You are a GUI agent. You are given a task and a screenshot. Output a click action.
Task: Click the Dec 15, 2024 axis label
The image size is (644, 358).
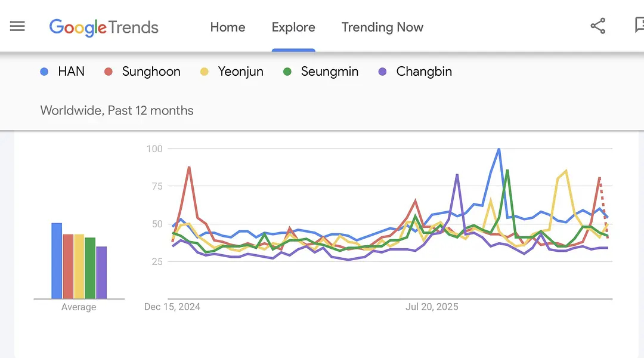click(x=172, y=307)
